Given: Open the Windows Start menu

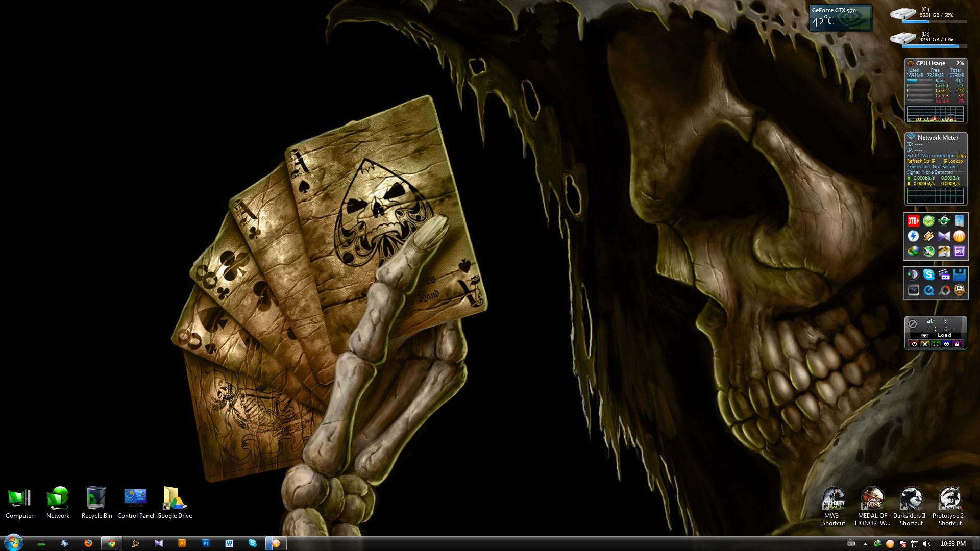Looking at the screenshot, I should pos(14,542).
